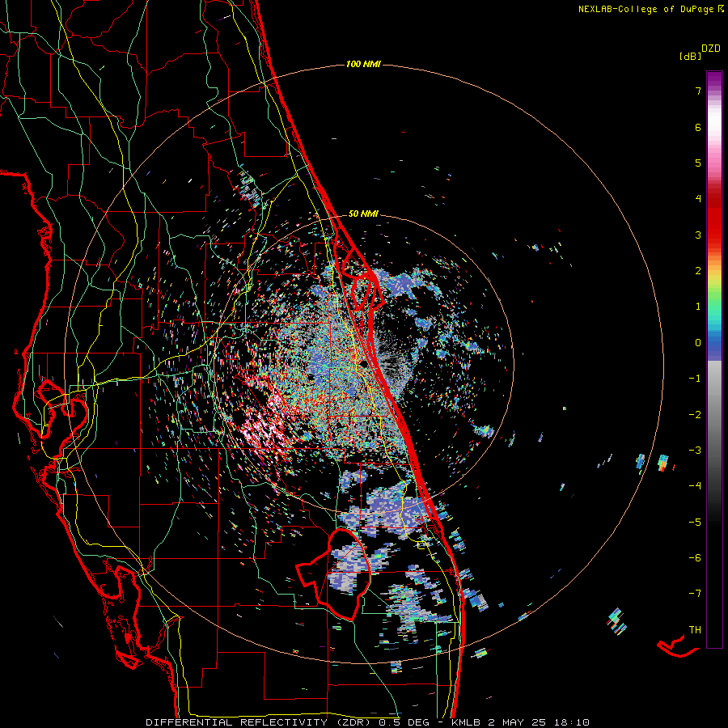Screen dimensions: 728x728
Task: Click the -5 value on the color scale
Action: point(695,523)
